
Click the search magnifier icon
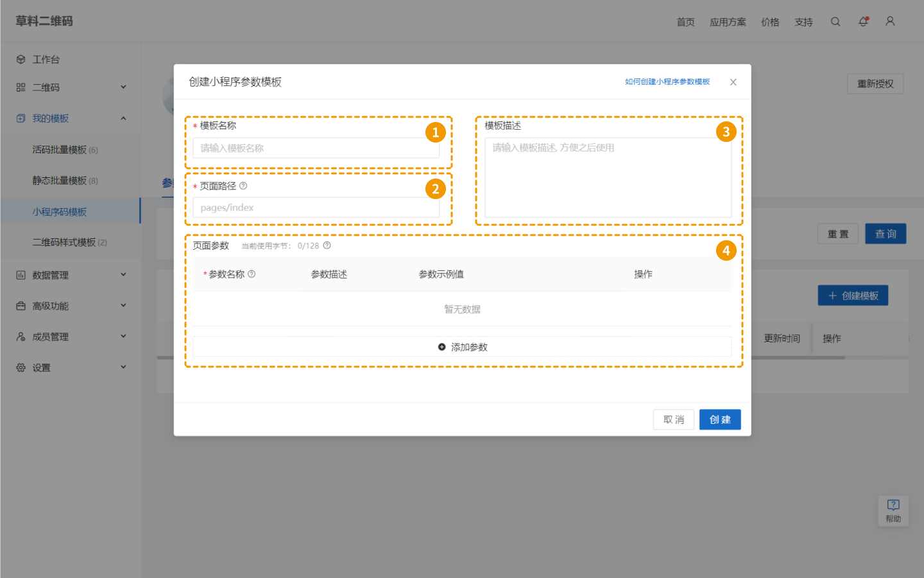835,21
